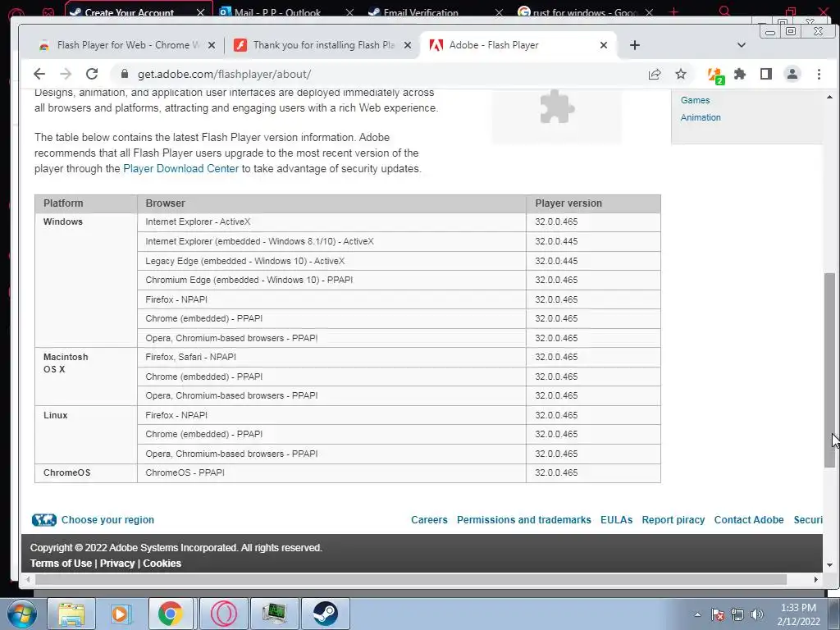
Task: Click the world map region icon
Action: (44, 519)
